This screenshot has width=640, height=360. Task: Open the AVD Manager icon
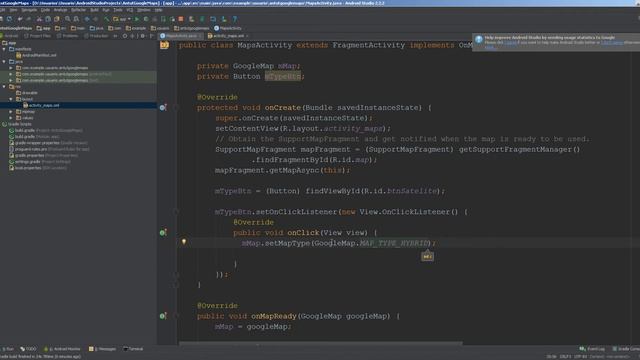[x=191, y=19]
